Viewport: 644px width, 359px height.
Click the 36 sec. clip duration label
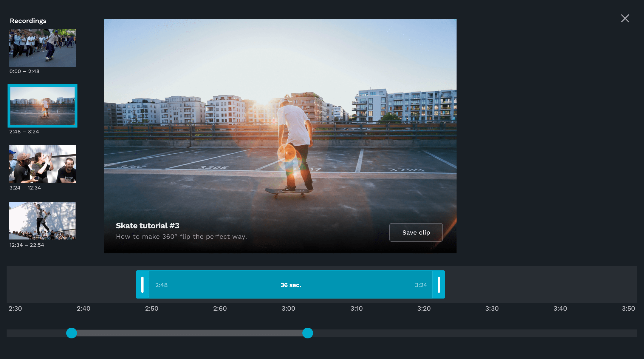point(291,285)
